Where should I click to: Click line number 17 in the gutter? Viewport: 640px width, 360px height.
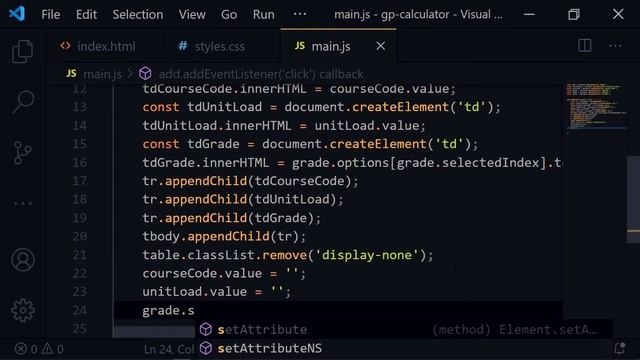click(x=80, y=181)
